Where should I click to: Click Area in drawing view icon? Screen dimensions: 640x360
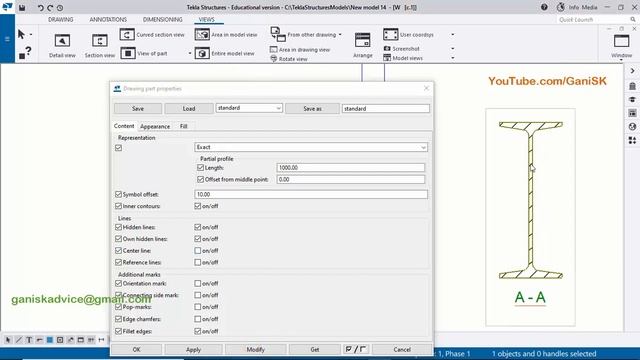(x=273, y=49)
